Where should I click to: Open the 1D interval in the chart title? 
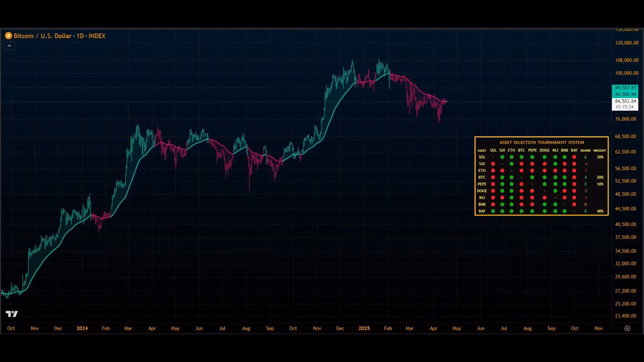[80, 36]
